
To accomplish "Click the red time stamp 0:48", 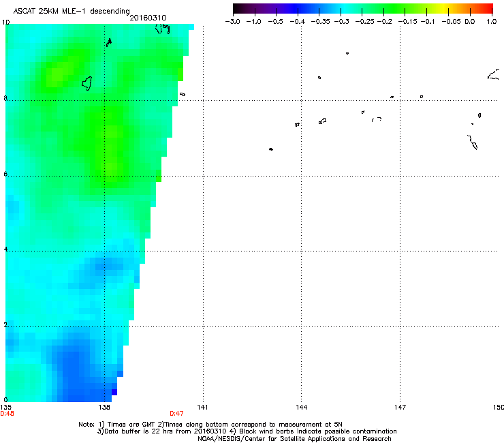I will [x=7, y=414].
